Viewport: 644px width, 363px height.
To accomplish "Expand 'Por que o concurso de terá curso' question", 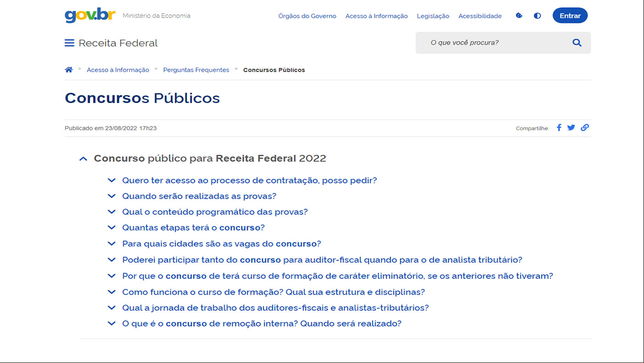I will (x=330, y=276).
